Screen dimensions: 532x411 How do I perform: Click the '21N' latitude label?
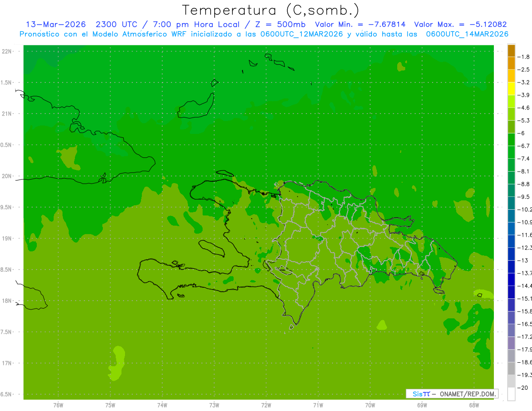(7, 114)
